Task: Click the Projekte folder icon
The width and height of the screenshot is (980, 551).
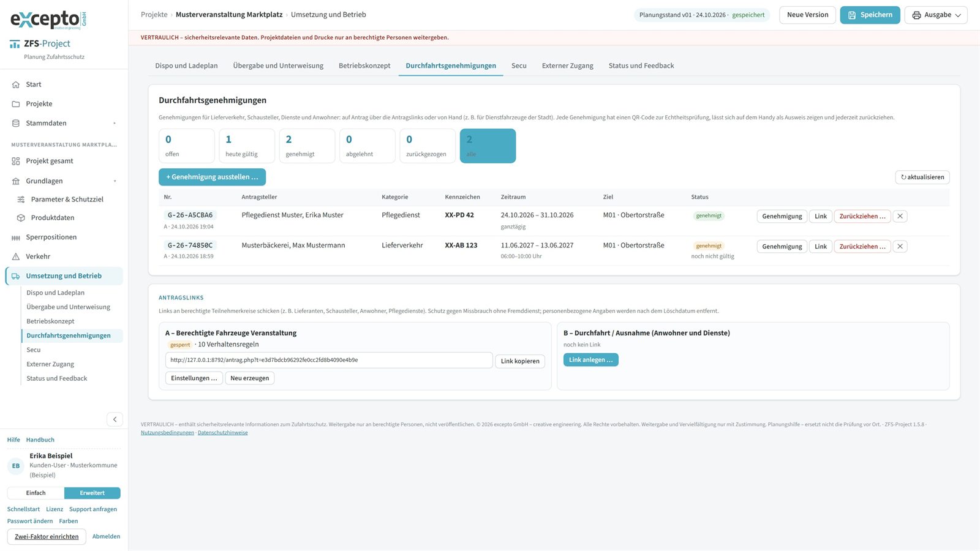Action: point(16,104)
